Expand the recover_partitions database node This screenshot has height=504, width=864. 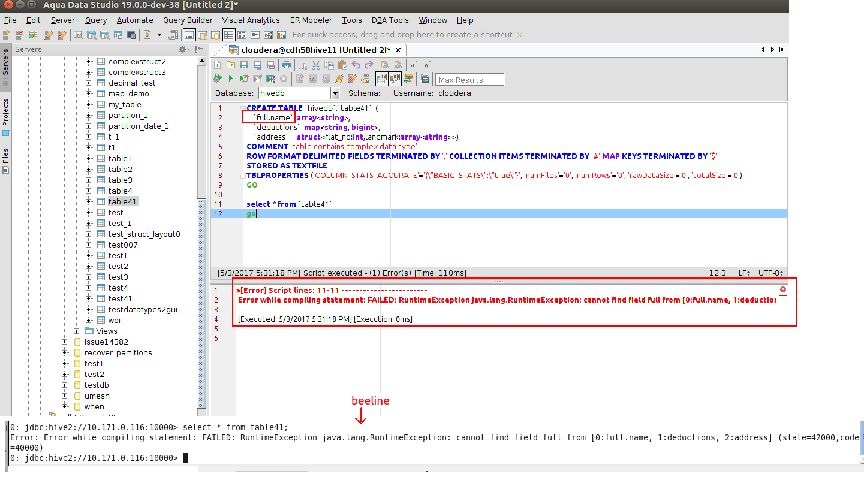click(x=65, y=352)
